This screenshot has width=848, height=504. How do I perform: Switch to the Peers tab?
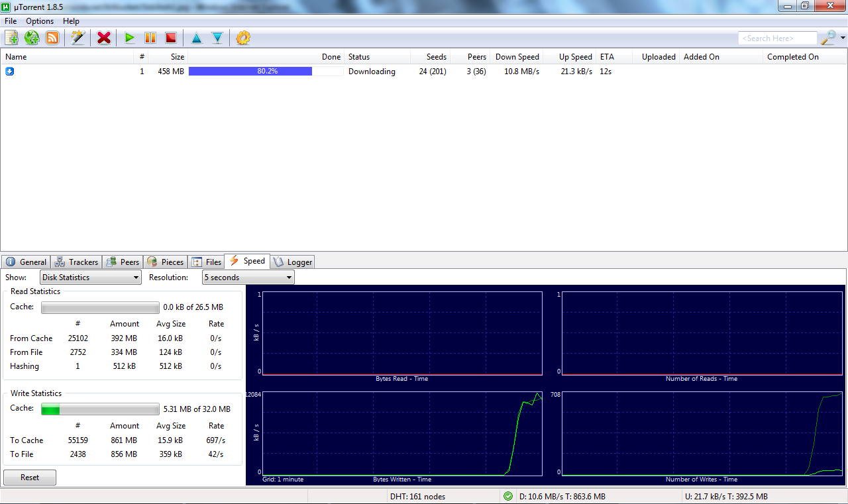click(123, 262)
